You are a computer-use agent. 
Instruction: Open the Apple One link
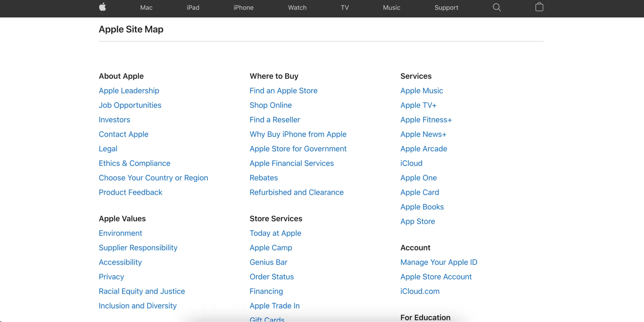[418, 178]
